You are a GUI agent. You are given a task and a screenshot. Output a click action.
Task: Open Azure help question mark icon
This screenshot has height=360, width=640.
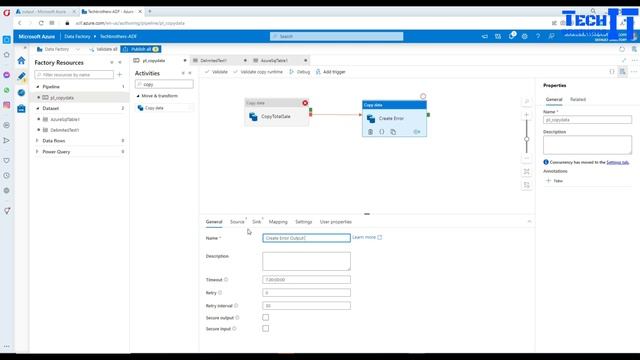[x=538, y=36]
